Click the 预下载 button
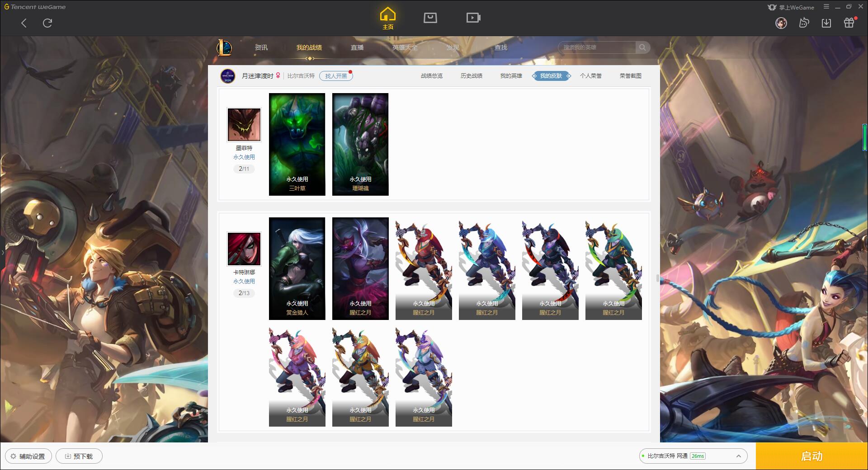This screenshot has height=470, width=868. pyautogui.click(x=79, y=456)
